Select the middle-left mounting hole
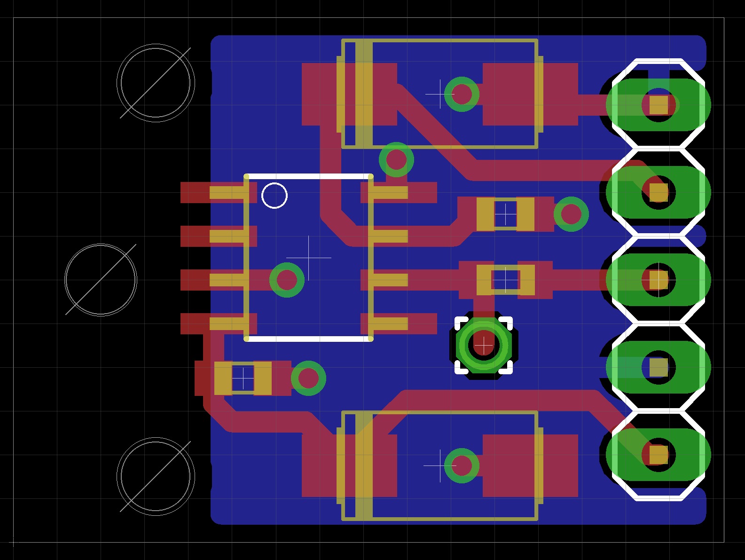 click(101, 280)
